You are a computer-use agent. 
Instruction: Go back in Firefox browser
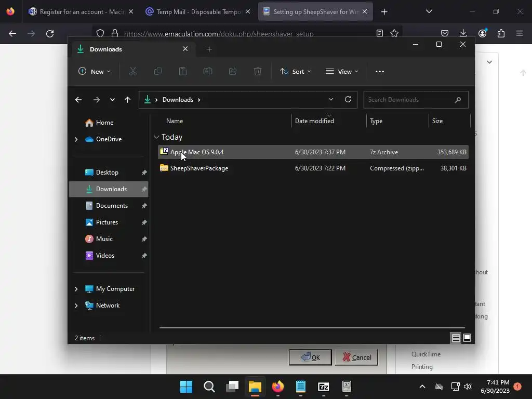(12, 34)
